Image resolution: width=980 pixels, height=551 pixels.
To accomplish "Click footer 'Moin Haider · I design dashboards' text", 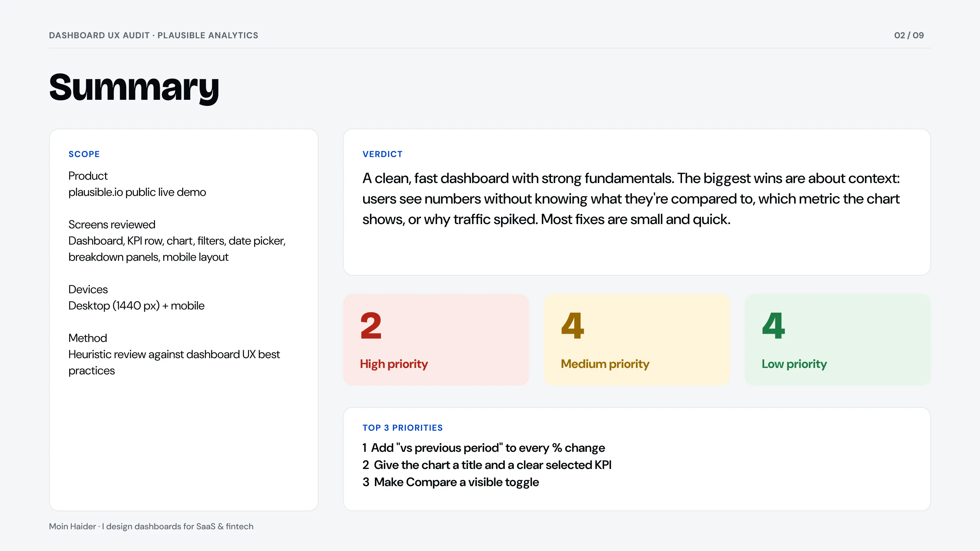I will pos(151,526).
